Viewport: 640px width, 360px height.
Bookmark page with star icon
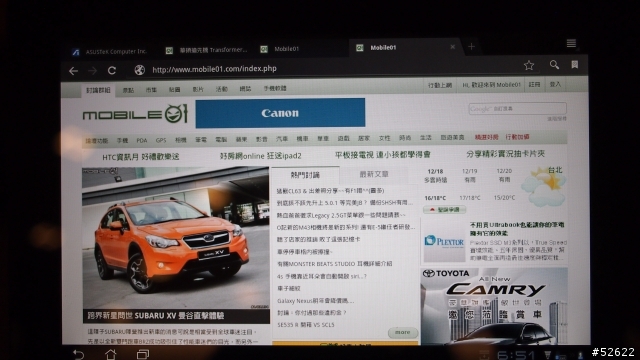[x=529, y=65]
